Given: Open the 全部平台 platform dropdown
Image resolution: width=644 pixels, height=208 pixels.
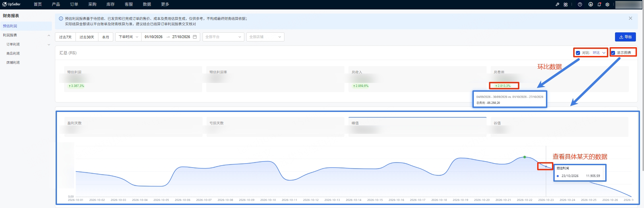Looking at the screenshot, I should 223,37.
